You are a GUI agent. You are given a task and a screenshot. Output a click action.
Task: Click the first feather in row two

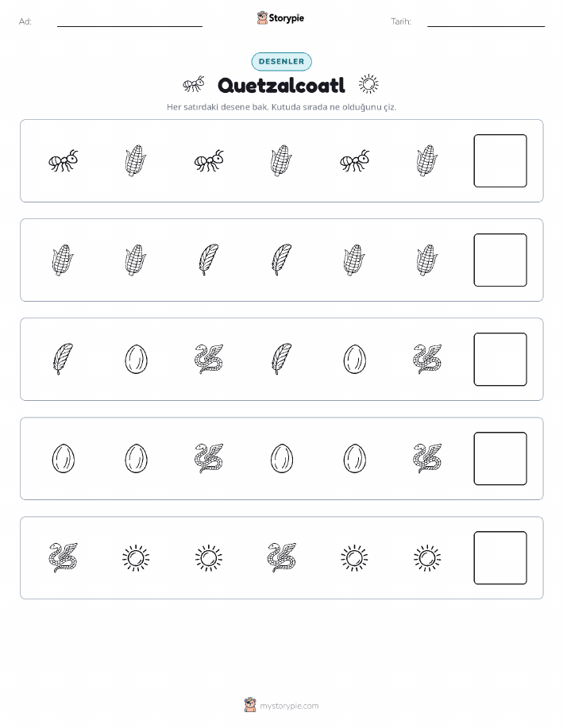[209, 260]
